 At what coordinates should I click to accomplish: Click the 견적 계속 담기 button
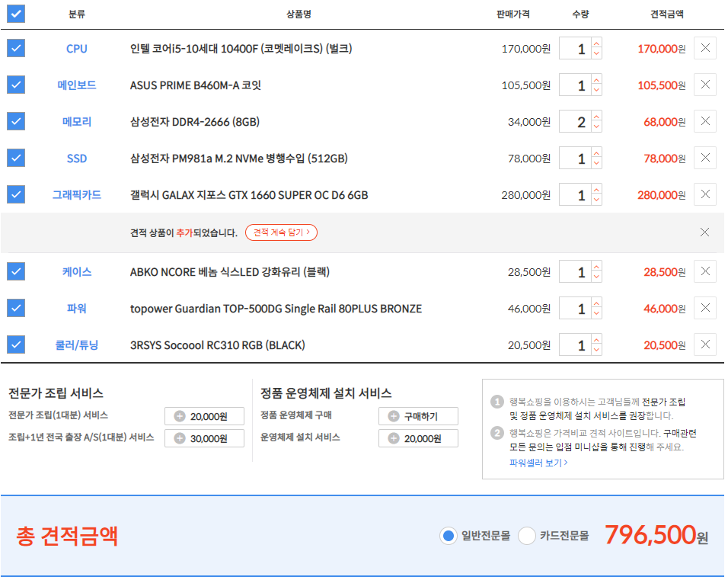[x=281, y=232]
